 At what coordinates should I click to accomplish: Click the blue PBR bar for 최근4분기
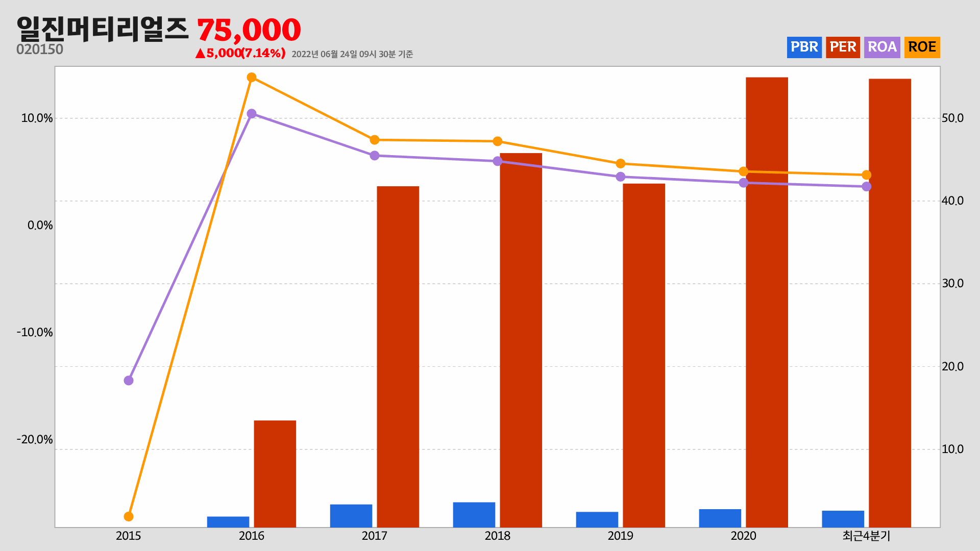coord(843,519)
